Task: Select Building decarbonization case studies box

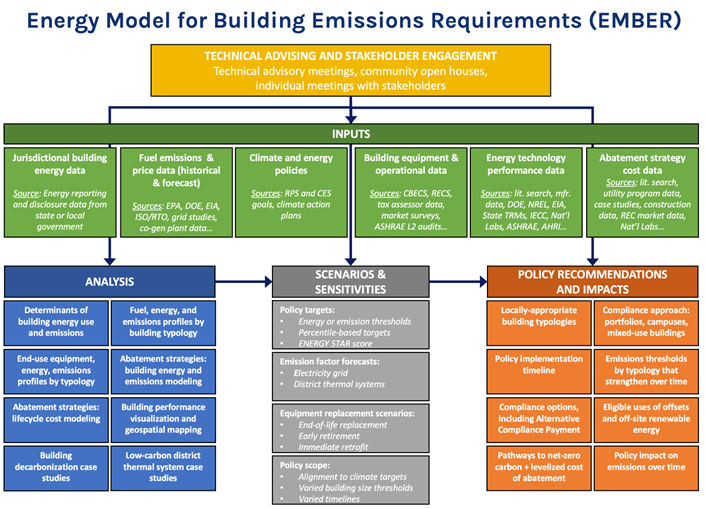Action: tap(57, 464)
